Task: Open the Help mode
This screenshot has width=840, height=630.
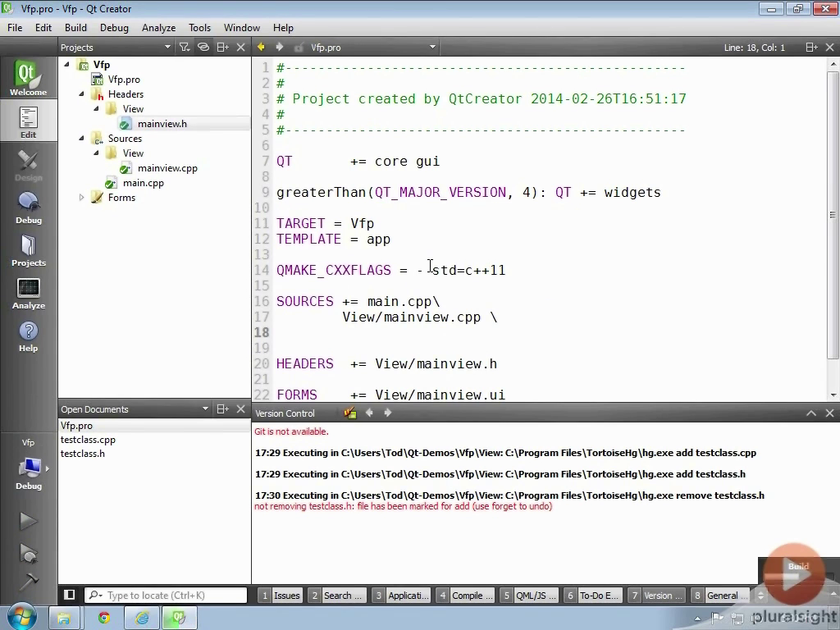Action: click(29, 336)
